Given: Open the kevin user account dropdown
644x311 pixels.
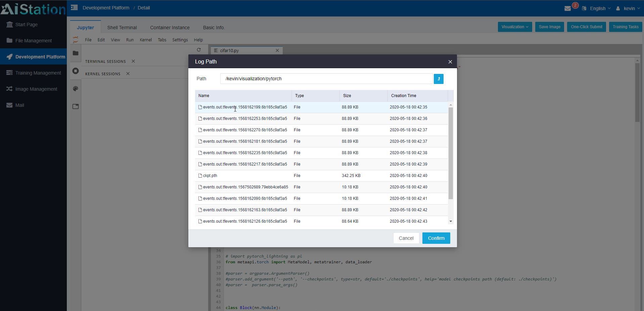Looking at the screenshot, I should (629, 8).
